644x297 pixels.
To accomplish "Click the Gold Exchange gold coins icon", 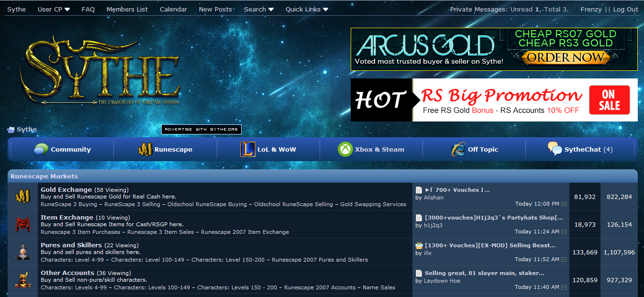I will [22, 196].
